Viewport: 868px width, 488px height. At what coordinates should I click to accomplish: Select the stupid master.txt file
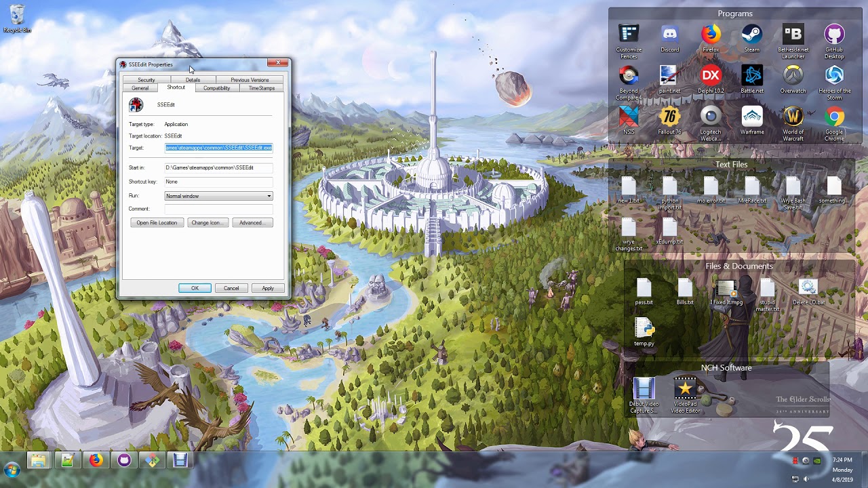tap(768, 295)
